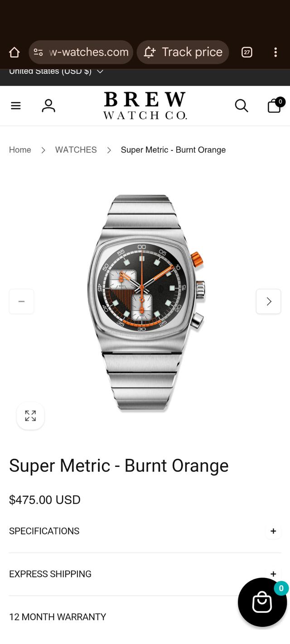Open the header shopping cart icon
This screenshot has height=644, width=290.
(275, 105)
